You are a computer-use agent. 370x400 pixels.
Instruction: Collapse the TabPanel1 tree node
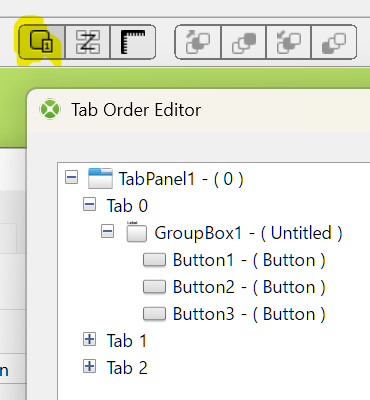(72, 177)
